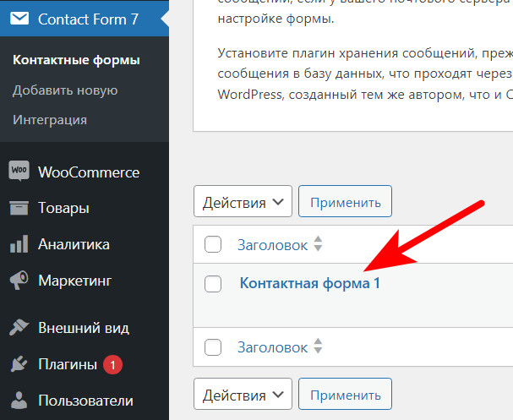Image resolution: width=513 pixels, height=420 pixels.
Task: Click the Пользователи person icon
Action: [19, 400]
